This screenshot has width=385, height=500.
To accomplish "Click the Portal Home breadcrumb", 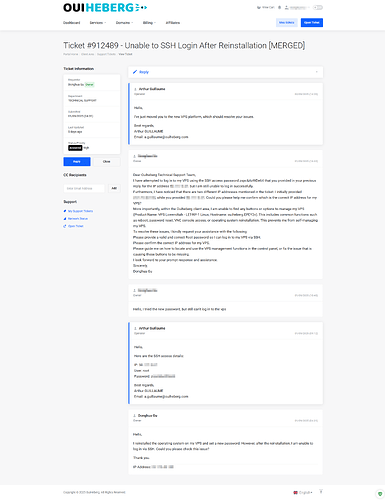I will [x=71, y=54].
